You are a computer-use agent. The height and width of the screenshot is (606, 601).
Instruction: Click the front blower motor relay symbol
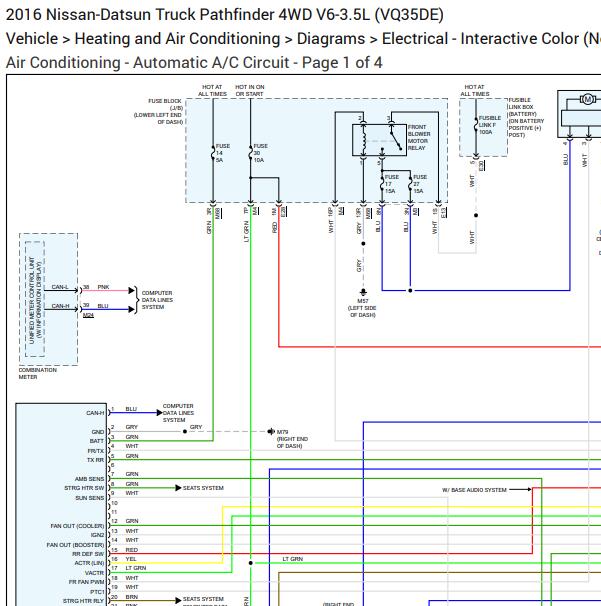pos(379,140)
